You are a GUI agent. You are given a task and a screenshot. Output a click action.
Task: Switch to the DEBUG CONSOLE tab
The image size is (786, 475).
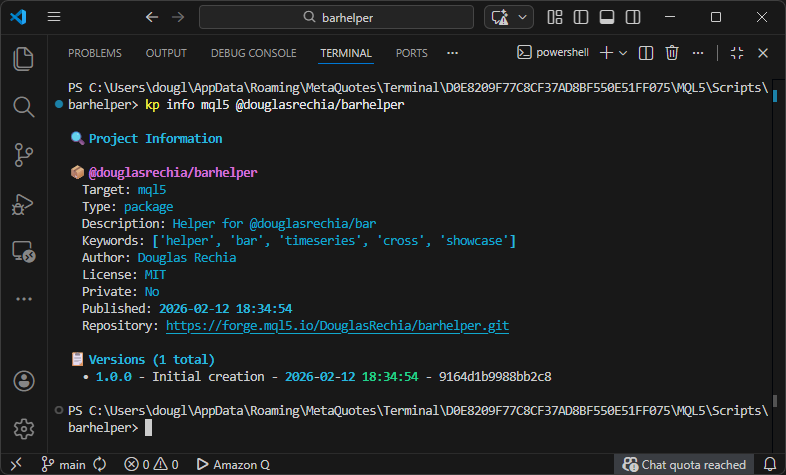click(x=253, y=53)
